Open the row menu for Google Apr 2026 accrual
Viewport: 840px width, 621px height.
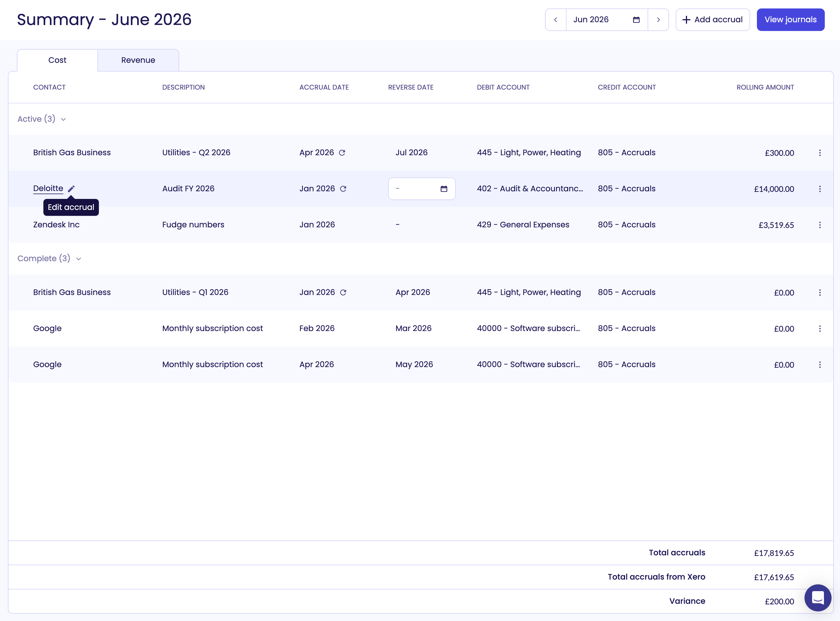tap(820, 365)
